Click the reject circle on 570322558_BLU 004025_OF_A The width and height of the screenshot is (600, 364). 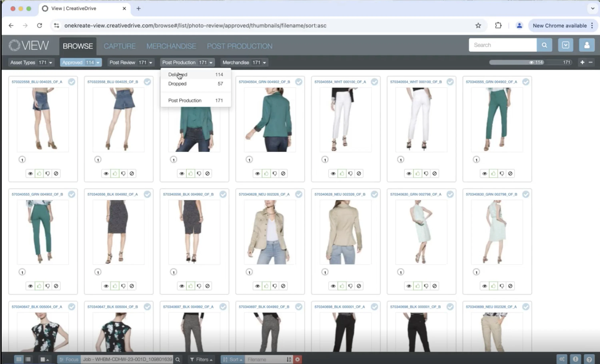56,173
